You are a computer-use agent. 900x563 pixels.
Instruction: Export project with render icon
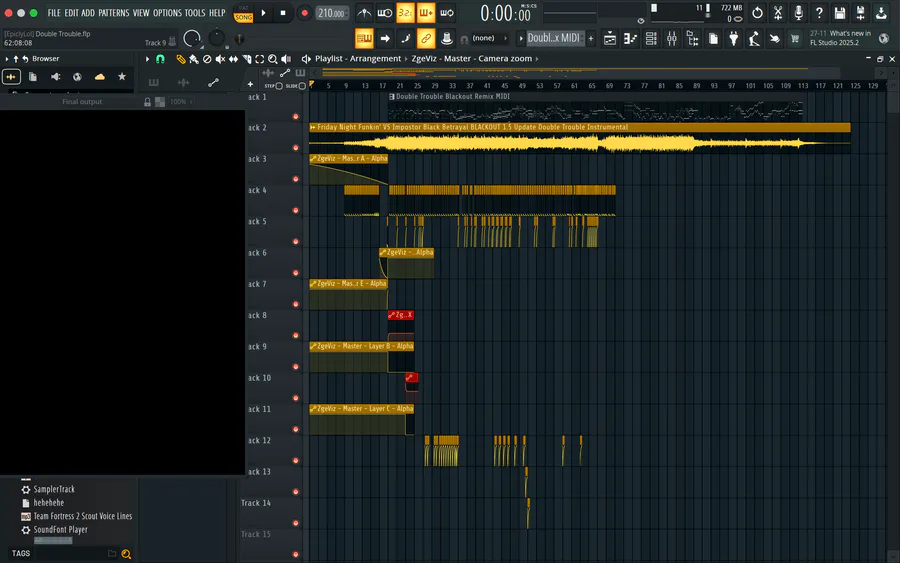tap(881, 13)
